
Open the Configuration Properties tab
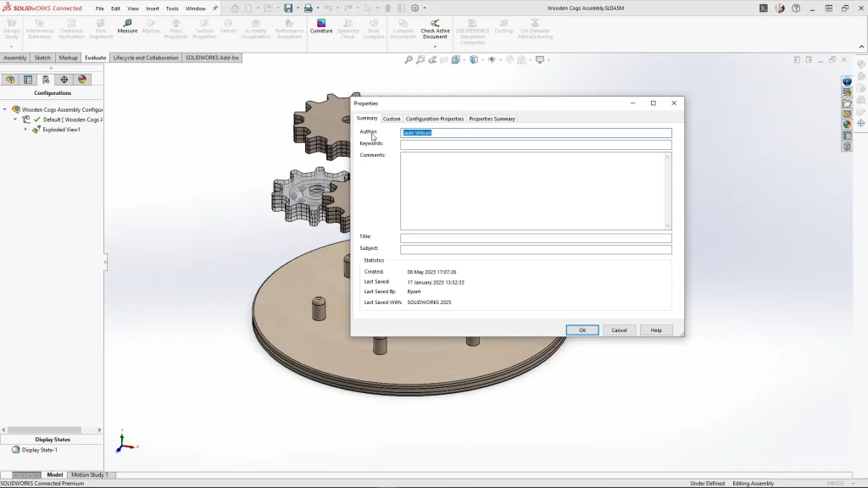point(434,119)
